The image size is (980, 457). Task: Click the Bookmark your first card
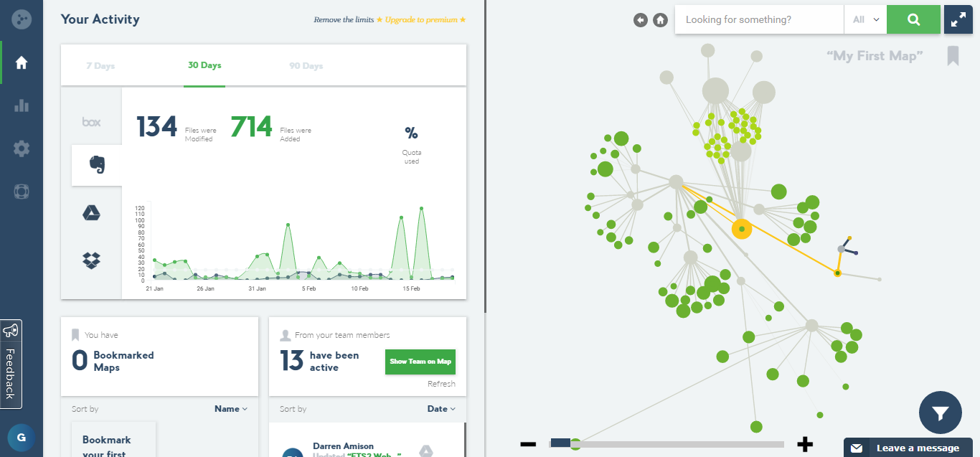[114, 439]
